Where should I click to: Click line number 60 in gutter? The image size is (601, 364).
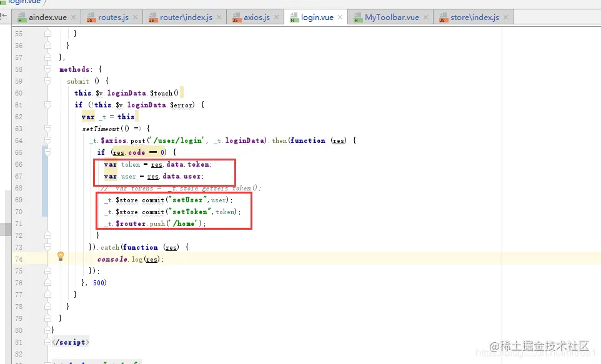pos(19,93)
